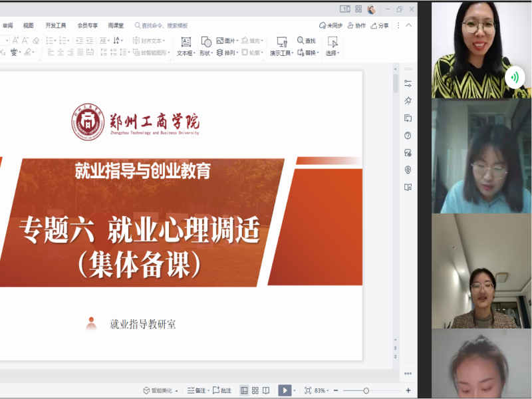Open the book sidebar icon
This screenshot has height=399, width=532.
[408, 187]
